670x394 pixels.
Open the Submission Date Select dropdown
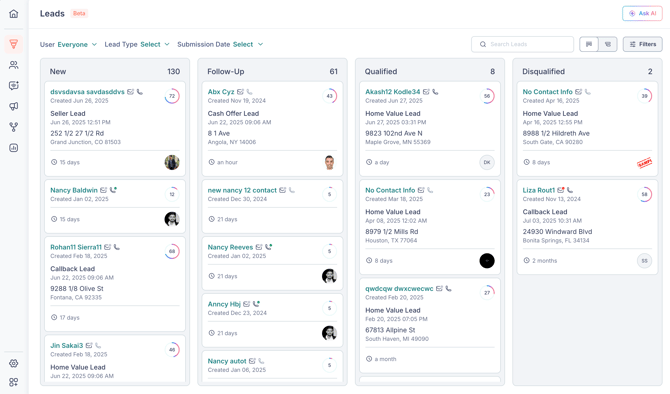(x=220, y=44)
